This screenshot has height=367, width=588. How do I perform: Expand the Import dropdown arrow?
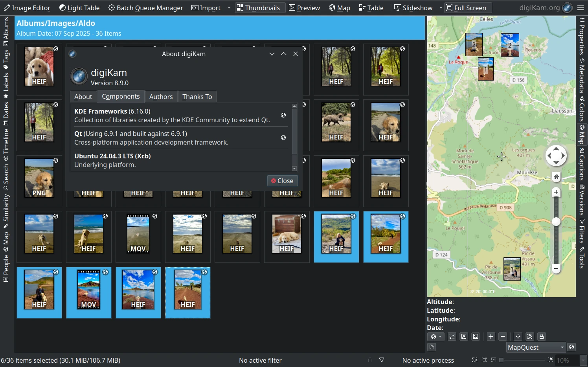(x=229, y=8)
